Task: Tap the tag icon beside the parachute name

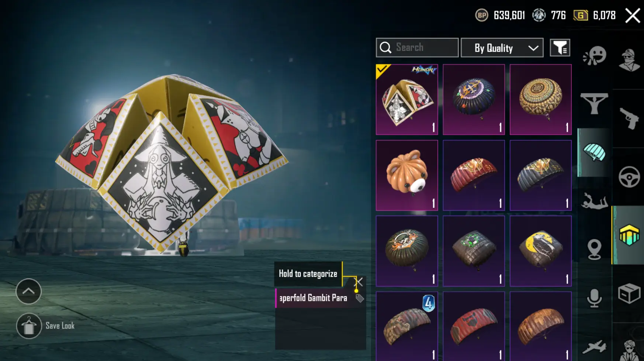Action: coord(359,298)
